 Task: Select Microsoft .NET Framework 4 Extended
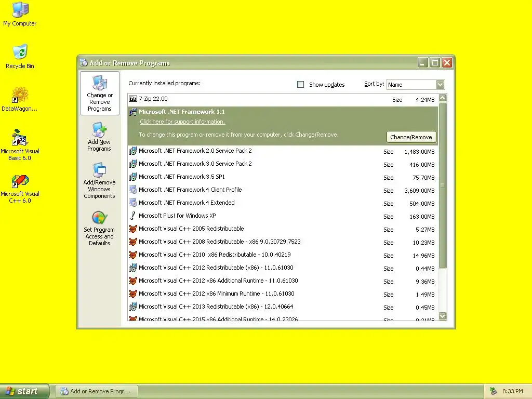pyautogui.click(x=283, y=203)
